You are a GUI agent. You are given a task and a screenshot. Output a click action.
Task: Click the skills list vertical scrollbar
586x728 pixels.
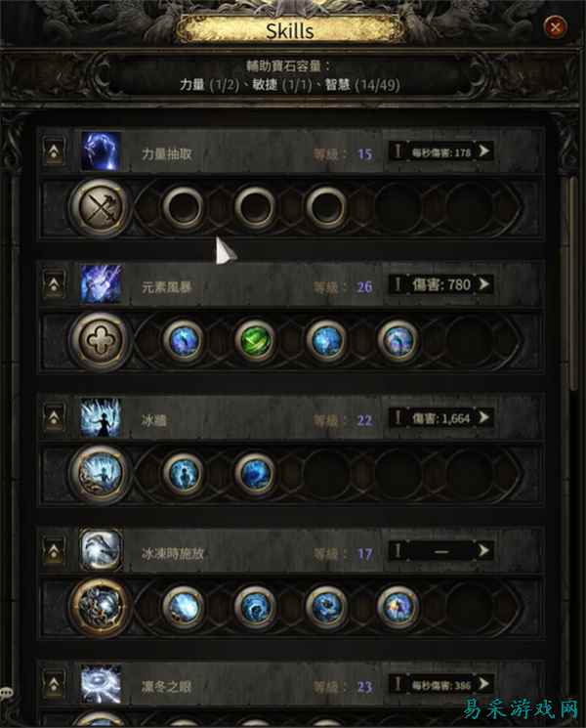click(x=573, y=283)
